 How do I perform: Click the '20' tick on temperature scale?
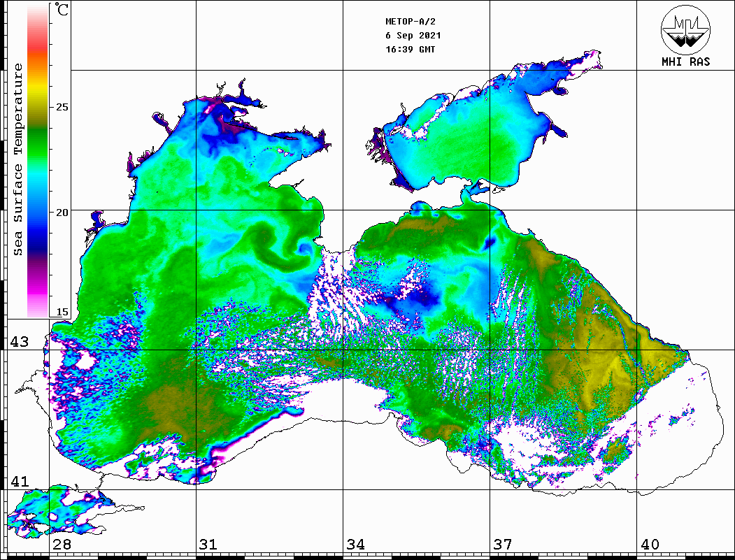click(62, 213)
